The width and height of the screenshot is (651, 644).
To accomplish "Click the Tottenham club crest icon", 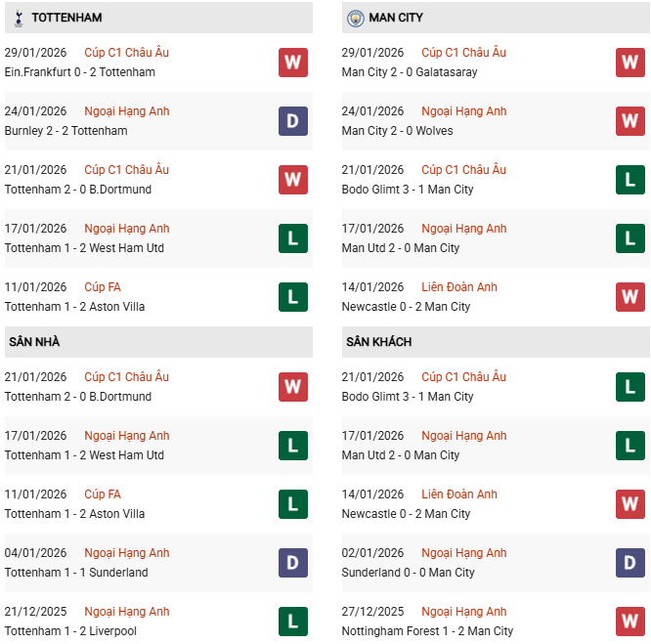I will click(19, 18).
